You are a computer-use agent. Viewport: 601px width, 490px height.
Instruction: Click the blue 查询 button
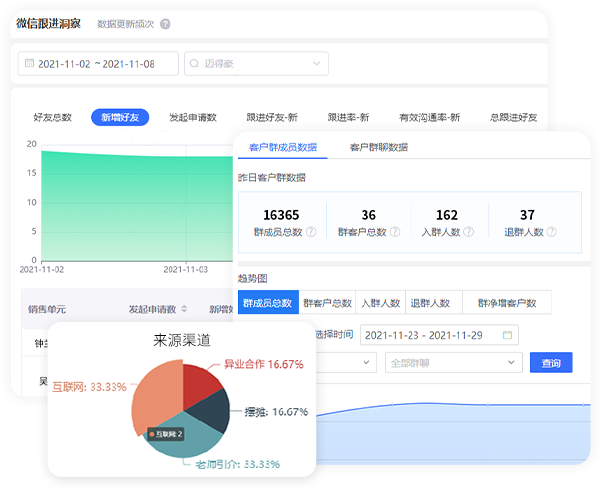point(550,362)
